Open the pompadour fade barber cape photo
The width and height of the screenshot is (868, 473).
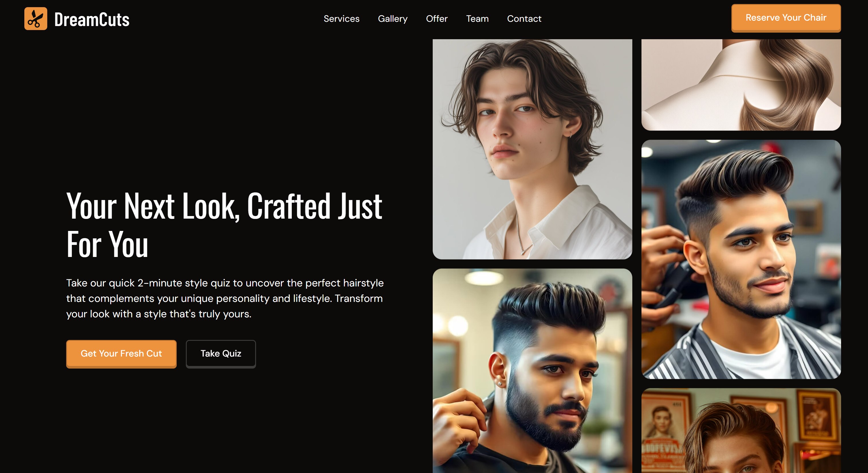point(741,259)
